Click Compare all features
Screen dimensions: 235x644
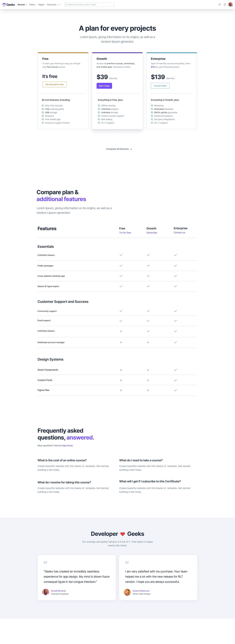(117, 149)
